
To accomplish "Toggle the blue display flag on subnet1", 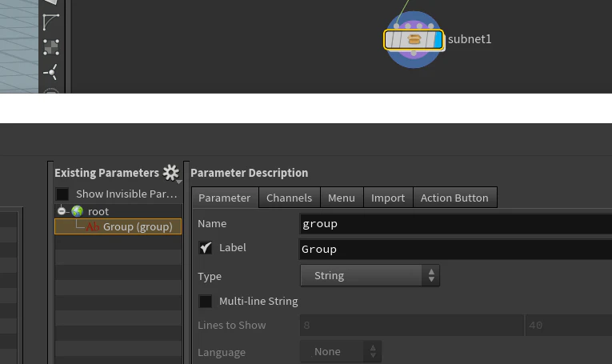I will (438, 40).
